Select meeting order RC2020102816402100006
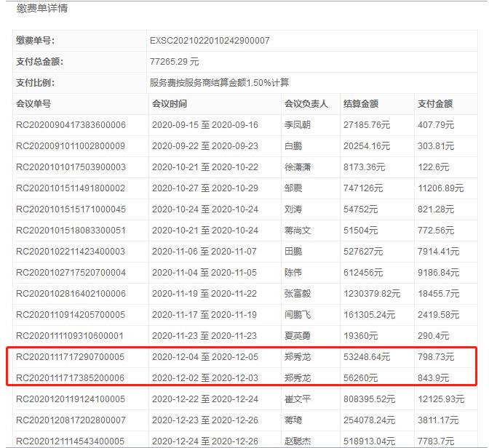 pyautogui.click(x=71, y=294)
